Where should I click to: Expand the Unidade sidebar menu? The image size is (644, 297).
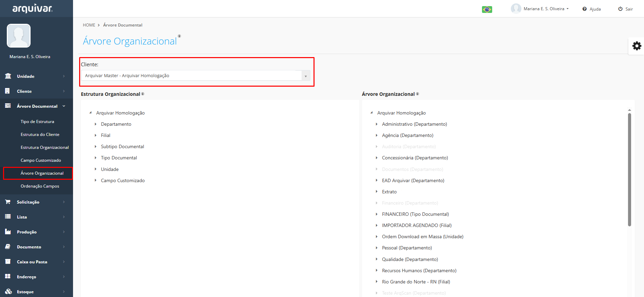tap(36, 76)
